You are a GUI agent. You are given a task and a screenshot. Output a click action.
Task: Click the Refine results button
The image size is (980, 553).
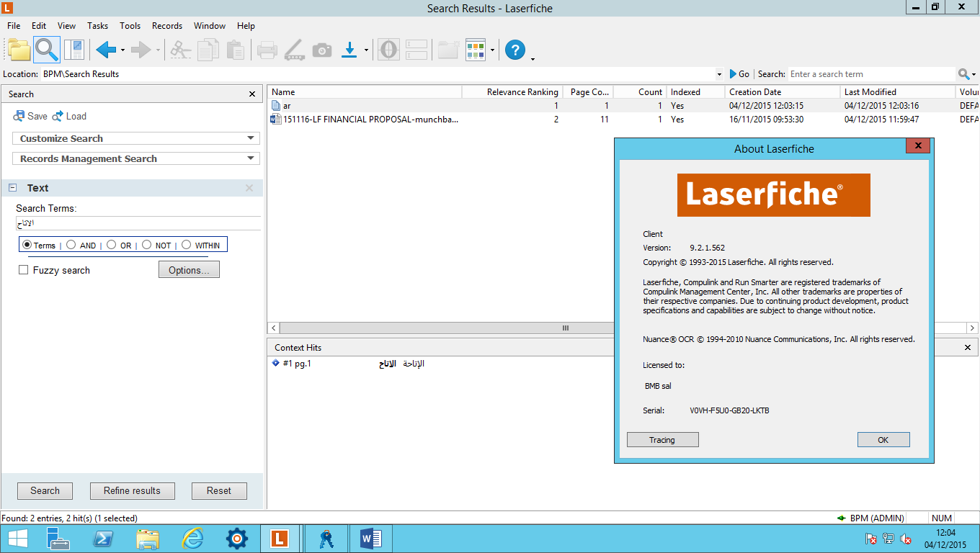coord(132,490)
